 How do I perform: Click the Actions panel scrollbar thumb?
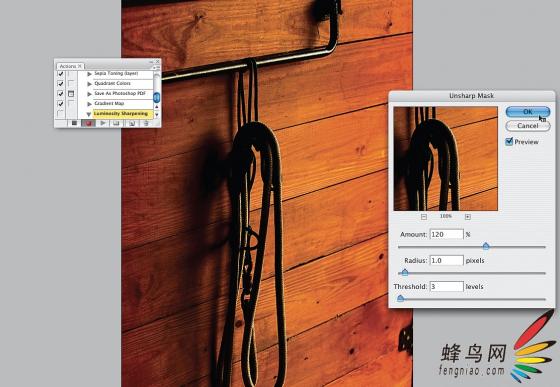pyautogui.click(x=156, y=97)
